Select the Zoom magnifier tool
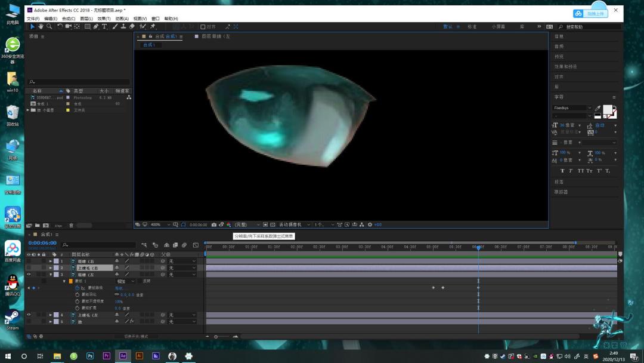The image size is (644, 363). (x=49, y=26)
